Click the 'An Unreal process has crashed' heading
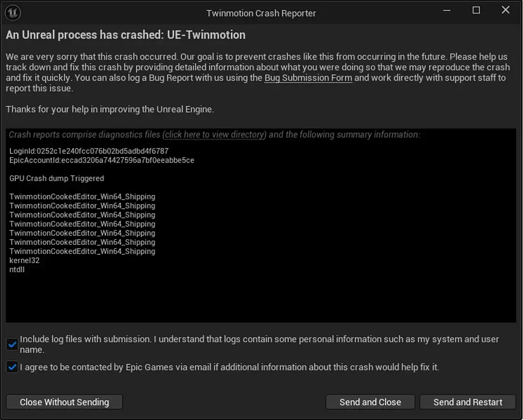Viewport: 523px width, 420px height. (125, 35)
